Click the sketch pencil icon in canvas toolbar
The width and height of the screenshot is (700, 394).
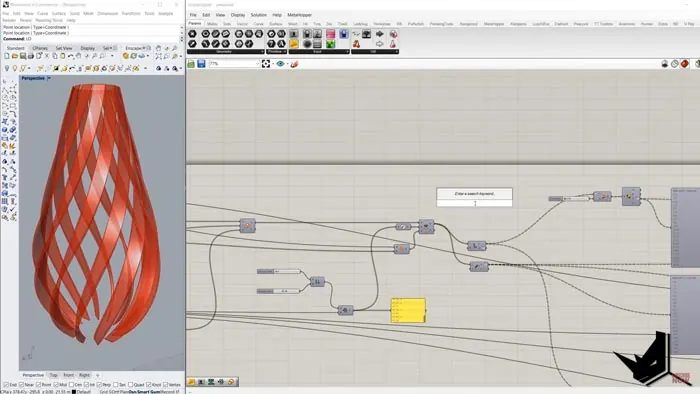tap(294, 64)
